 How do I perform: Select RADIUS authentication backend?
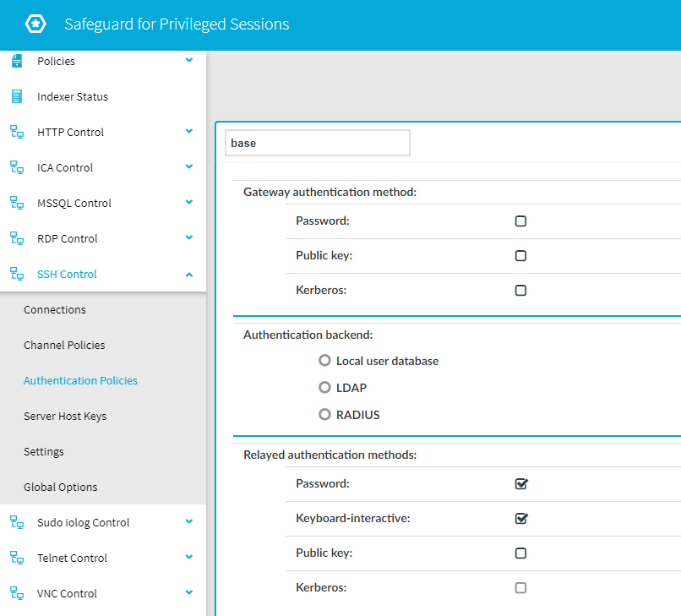tap(324, 414)
